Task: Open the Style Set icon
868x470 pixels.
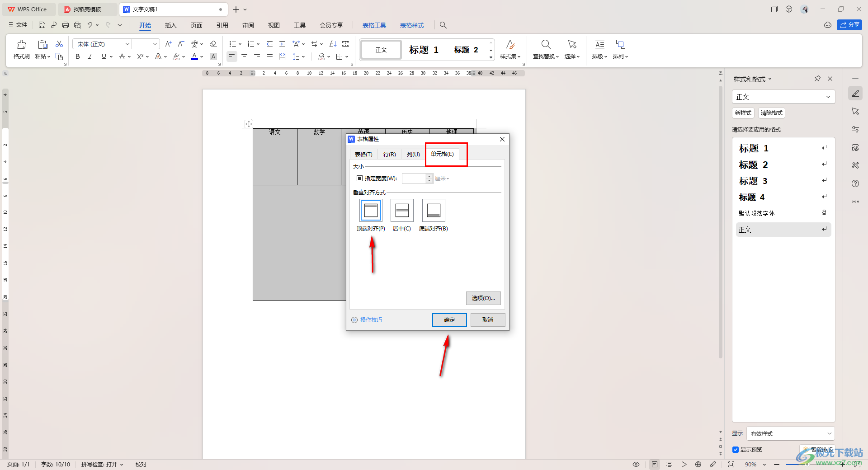Action: click(x=510, y=44)
